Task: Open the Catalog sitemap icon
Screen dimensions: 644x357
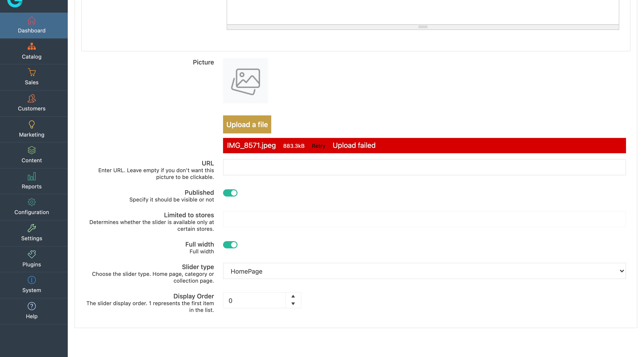Action: [32, 46]
